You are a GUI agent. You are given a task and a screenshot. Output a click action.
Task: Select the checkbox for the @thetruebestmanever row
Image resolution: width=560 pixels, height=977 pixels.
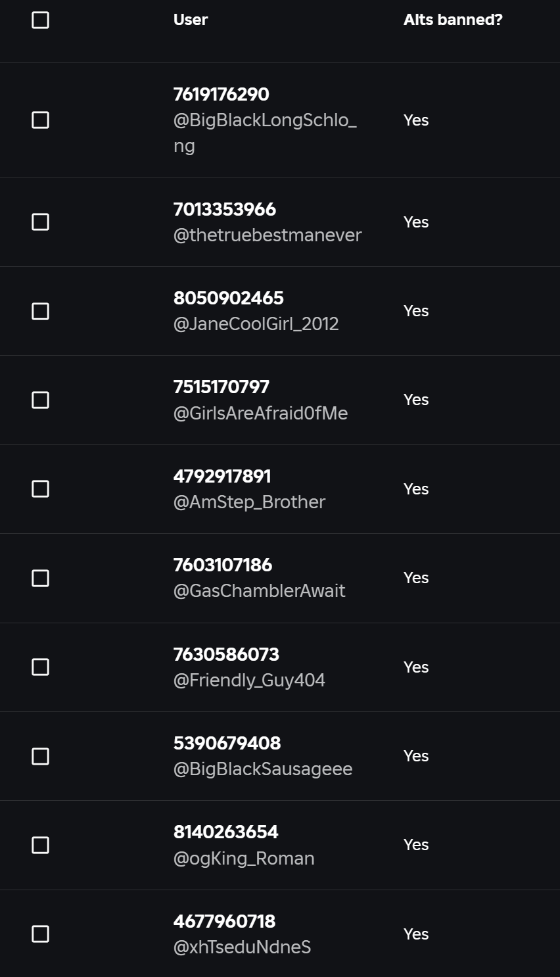pyautogui.click(x=41, y=222)
